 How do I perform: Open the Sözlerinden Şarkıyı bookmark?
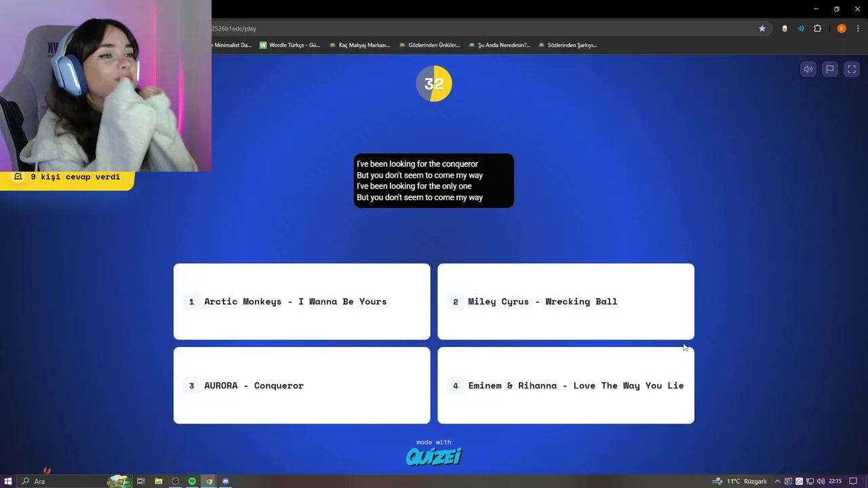coord(568,45)
